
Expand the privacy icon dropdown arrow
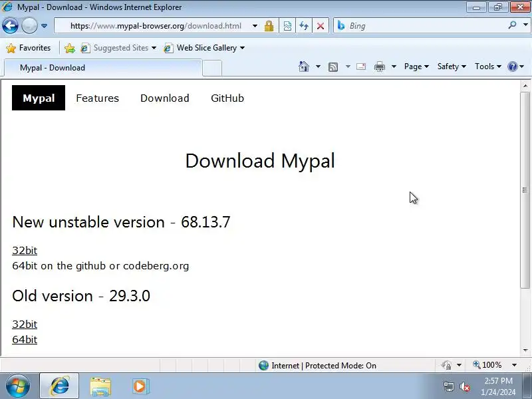coord(459,365)
